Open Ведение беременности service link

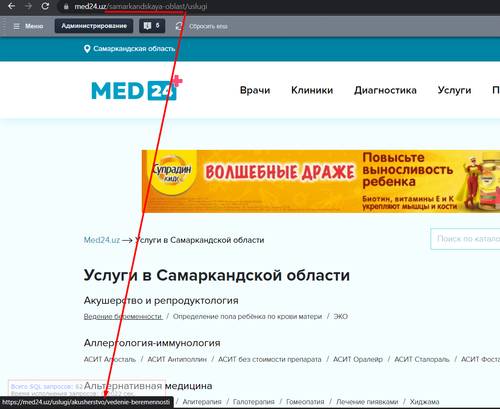(123, 316)
